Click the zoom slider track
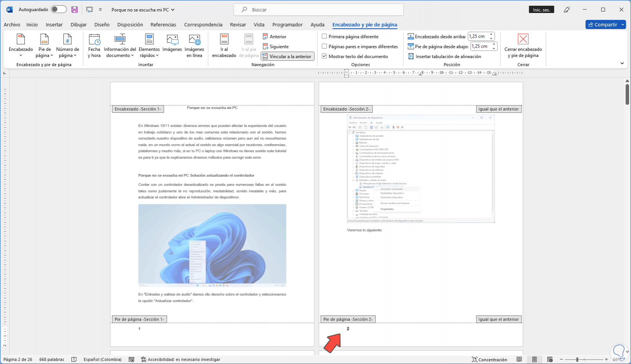This screenshot has width=631, height=364. pyautogui.click(x=584, y=359)
